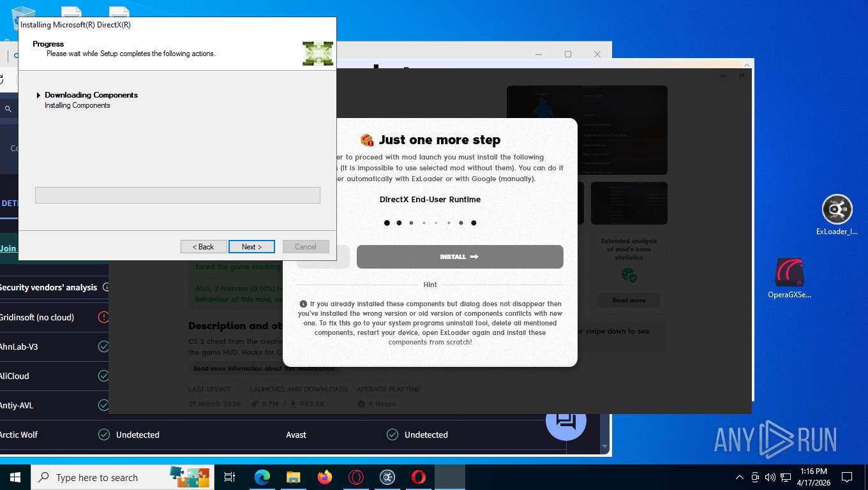Click the AhnLab-V3 checkmark status icon
Screen dimensions: 868x490
(x=103, y=346)
